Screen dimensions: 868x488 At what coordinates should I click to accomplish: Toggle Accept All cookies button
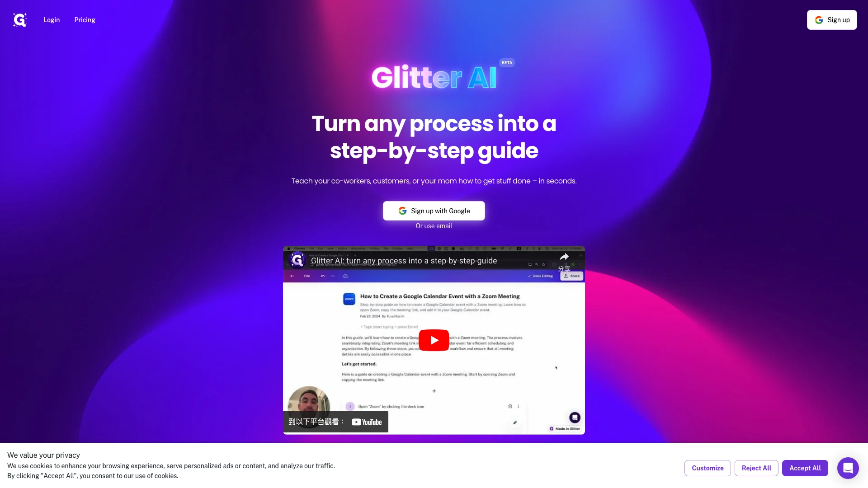(x=805, y=467)
